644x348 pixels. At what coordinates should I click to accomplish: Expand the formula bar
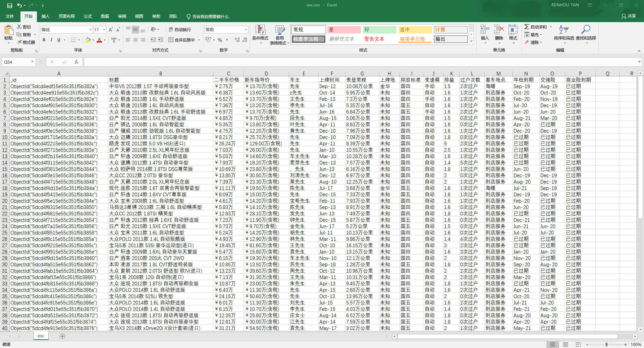click(639, 62)
